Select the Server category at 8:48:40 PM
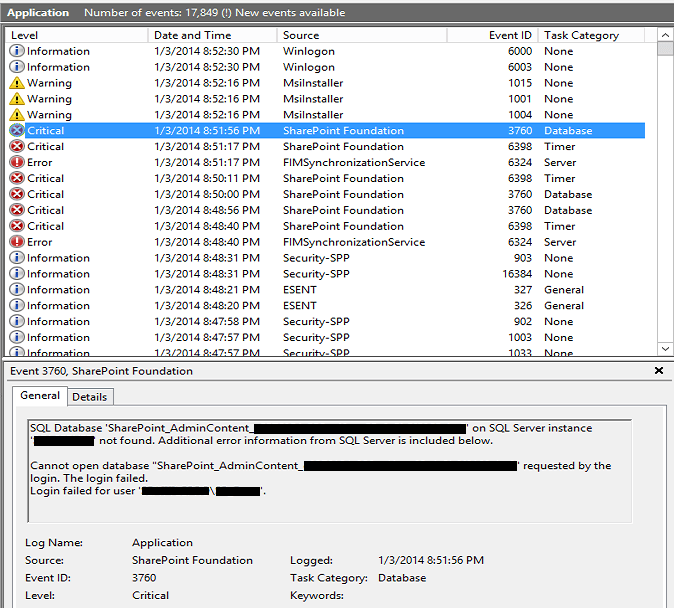The width and height of the screenshot is (674, 608). (560, 242)
